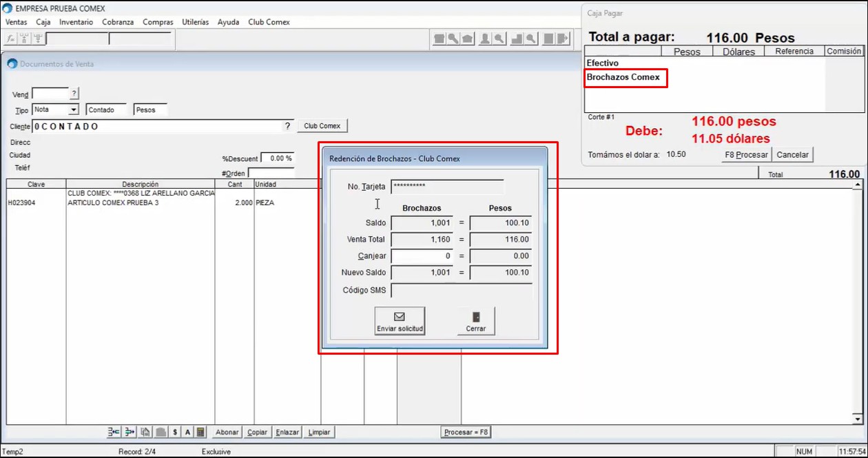Image resolution: width=868 pixels, height=458 pixels.
Task: Click the Enlazar button
Action: tap(287, 432)
